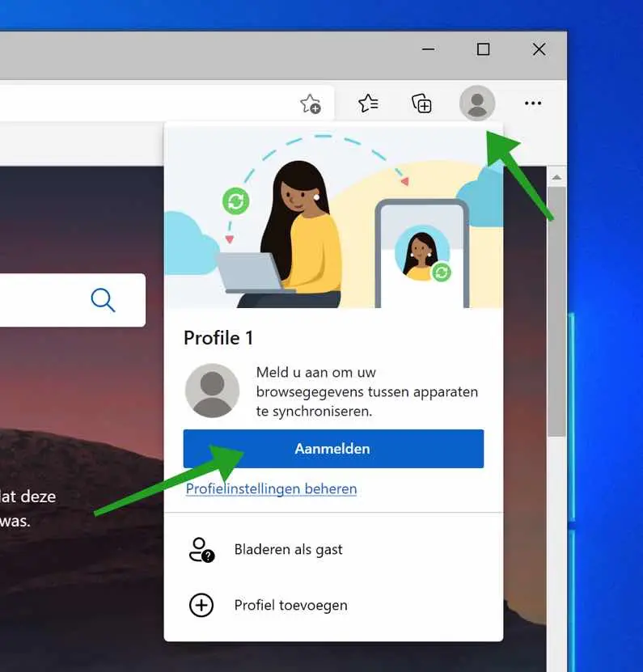Click the search magnifier icon
The image size is (643, 672).
coord(103,299)
